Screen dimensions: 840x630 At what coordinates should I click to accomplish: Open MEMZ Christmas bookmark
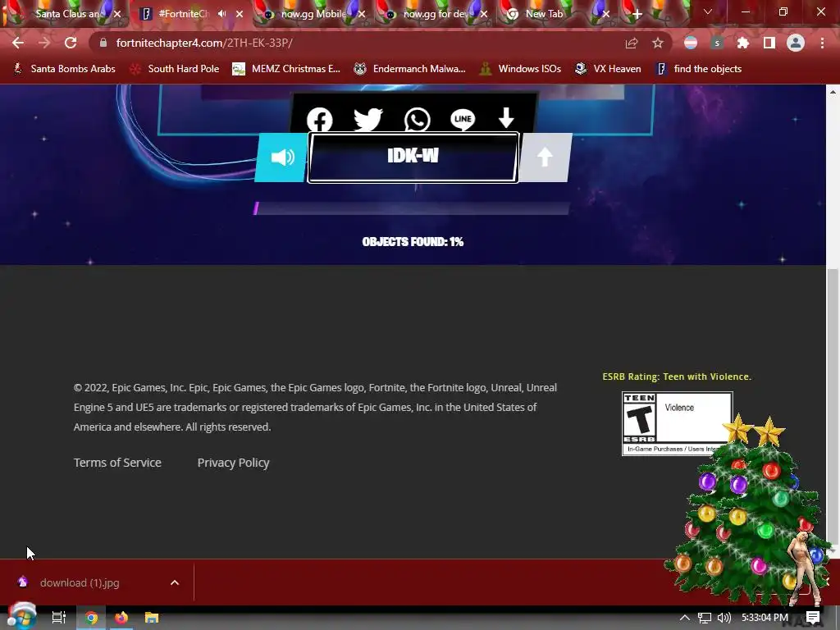286,69
